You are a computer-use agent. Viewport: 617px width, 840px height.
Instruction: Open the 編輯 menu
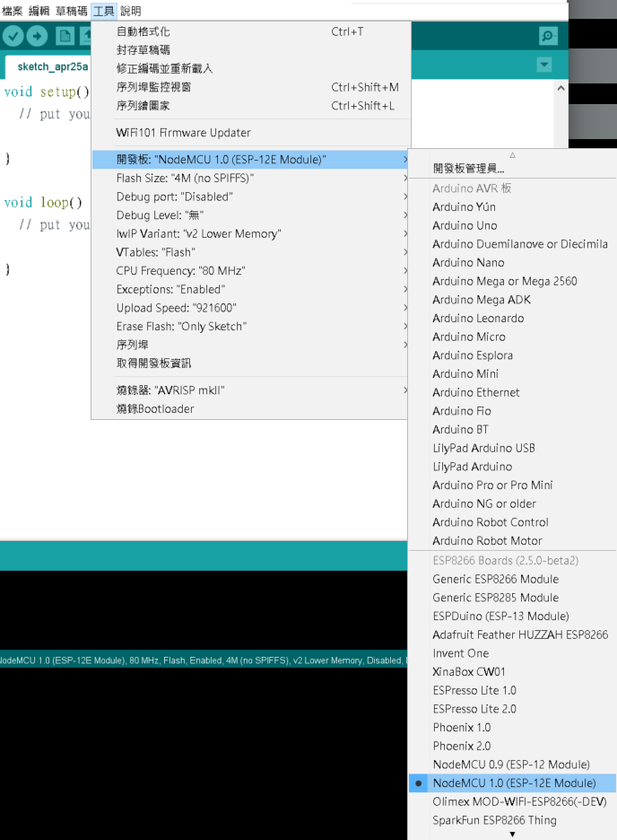pyautogui.click(x=39, y=11)
